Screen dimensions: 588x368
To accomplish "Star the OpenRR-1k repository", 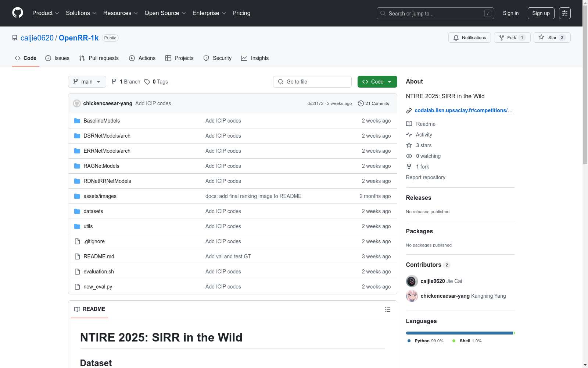I will coord(552,38).
